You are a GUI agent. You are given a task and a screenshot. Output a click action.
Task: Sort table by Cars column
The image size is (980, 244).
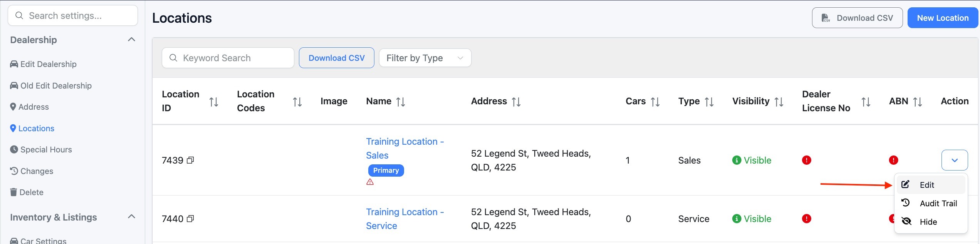tap(655, 102)
